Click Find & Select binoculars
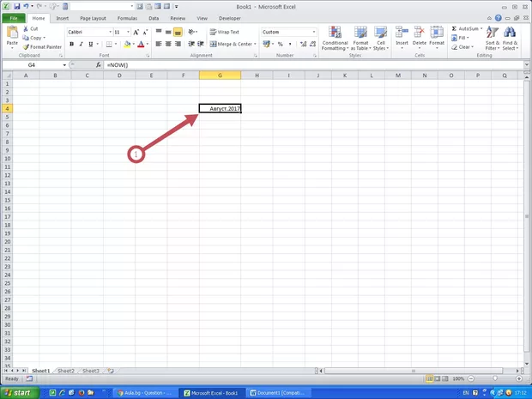 [x=510, y=33]
